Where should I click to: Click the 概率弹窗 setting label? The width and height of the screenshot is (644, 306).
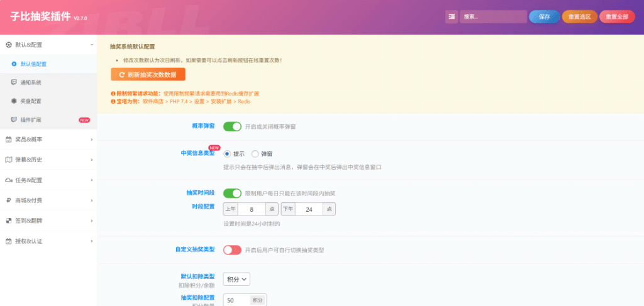[x=203, y=126]
